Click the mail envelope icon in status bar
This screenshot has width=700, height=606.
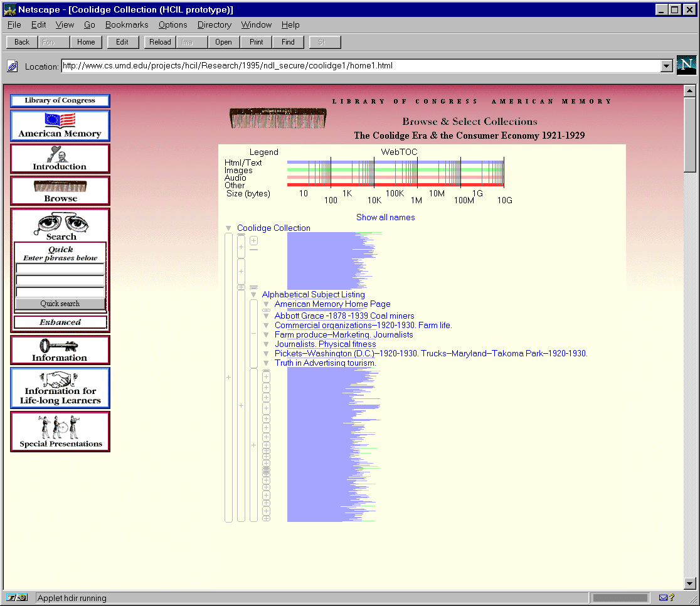[x=663, y=598]
